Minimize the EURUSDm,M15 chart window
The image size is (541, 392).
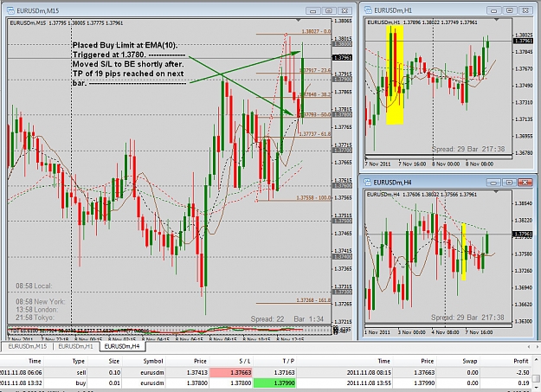click(313, 10)
